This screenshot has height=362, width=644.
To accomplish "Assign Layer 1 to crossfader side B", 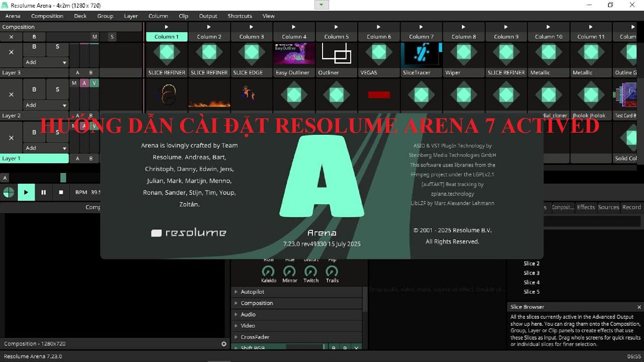I will [91, 158].
